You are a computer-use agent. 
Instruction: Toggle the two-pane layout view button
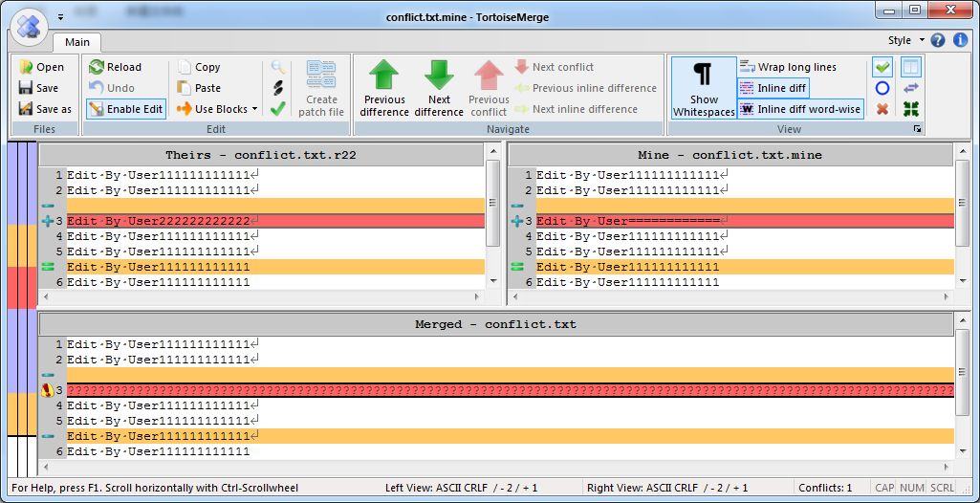pos(911,67)
